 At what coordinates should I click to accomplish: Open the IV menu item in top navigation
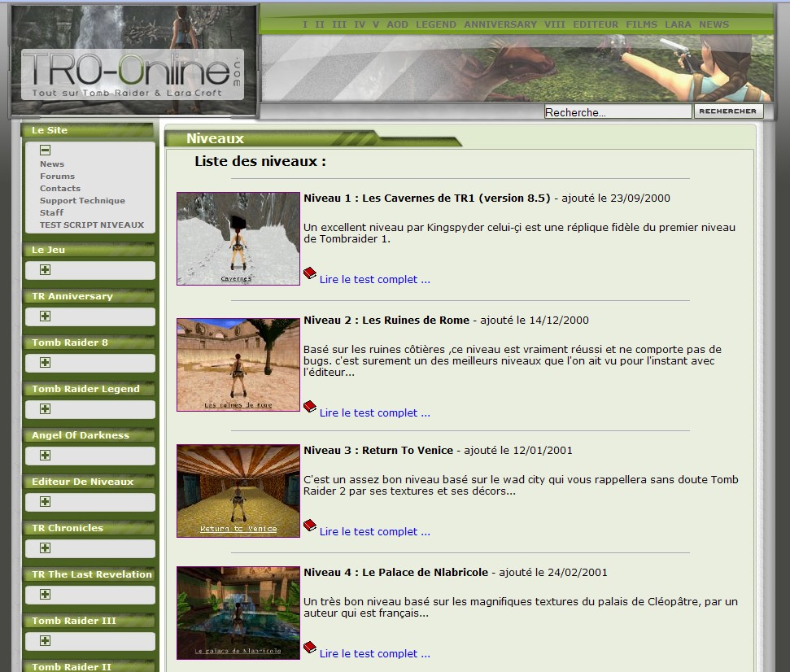tap(360, 24)
